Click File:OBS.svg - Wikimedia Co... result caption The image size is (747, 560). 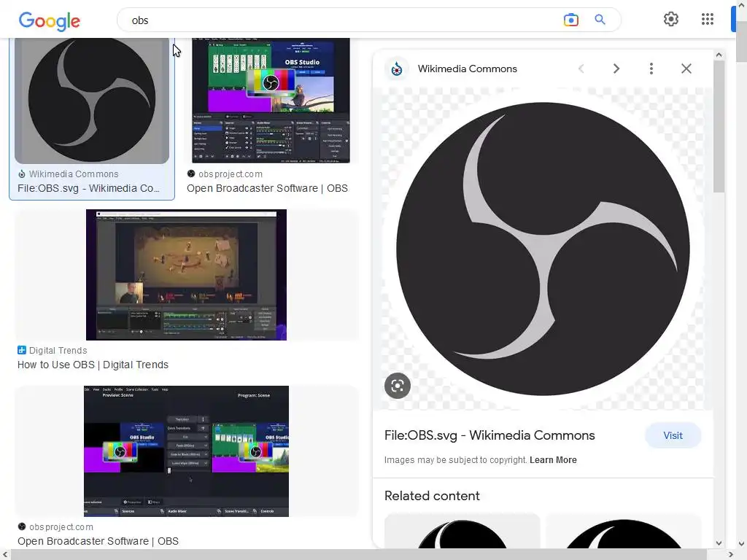[x=88, y=188]
